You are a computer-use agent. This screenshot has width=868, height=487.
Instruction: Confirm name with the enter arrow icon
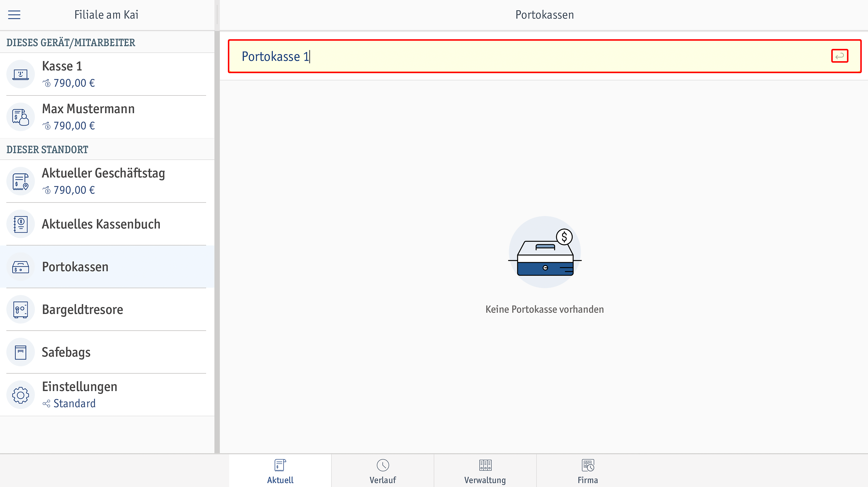840,56
